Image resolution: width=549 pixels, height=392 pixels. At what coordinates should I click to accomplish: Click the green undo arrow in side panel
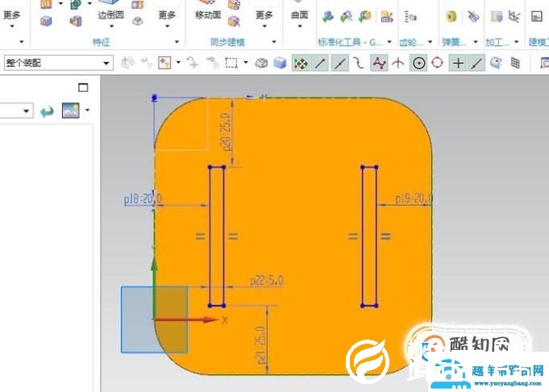[x=47, y=111]
